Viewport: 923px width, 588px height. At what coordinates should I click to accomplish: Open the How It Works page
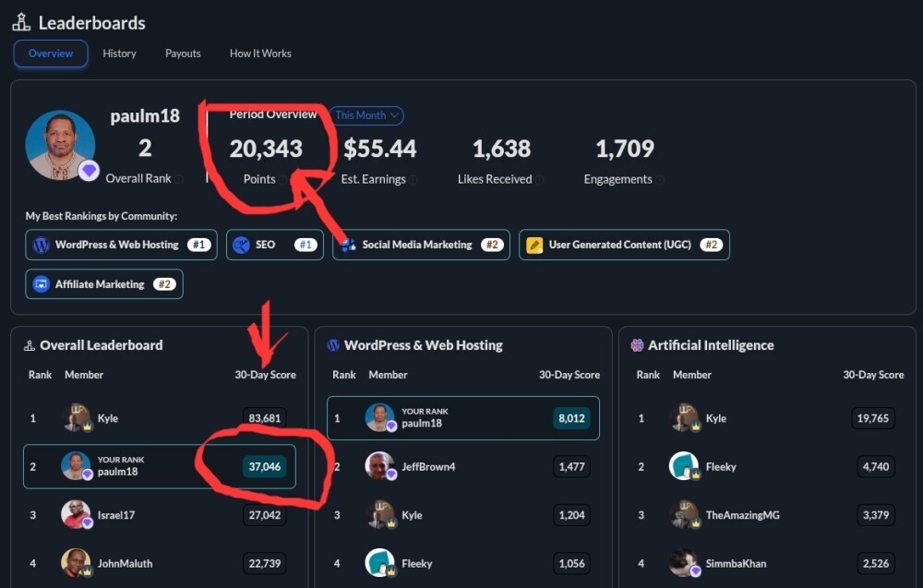[x=259, y=54]
